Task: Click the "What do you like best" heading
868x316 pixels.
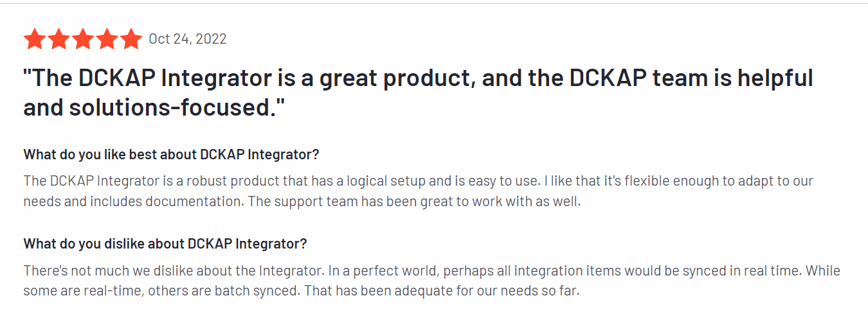Action: tap(172, 155)
